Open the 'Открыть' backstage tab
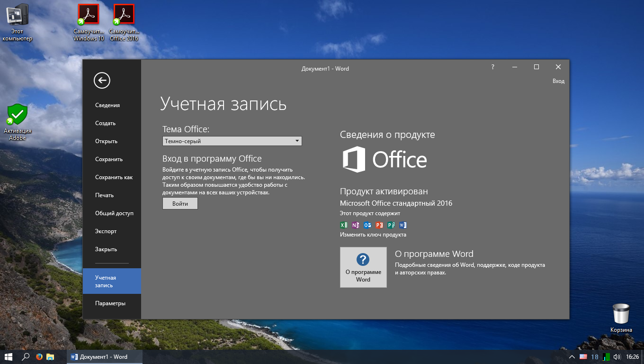644x364 pixels. coord(112,141)
